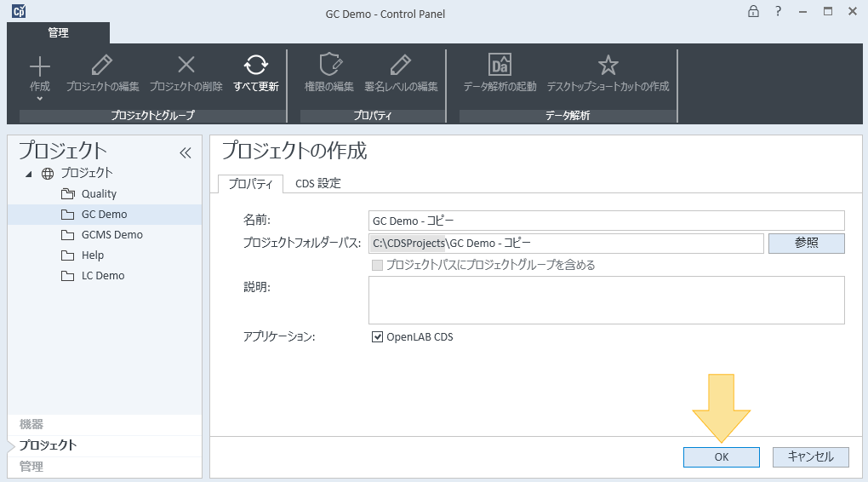The width and height of the screenshot is (868, 482).
Task: Refresh with すべて更新 icon
Action: pyautogui.click(x=256, y=65)
